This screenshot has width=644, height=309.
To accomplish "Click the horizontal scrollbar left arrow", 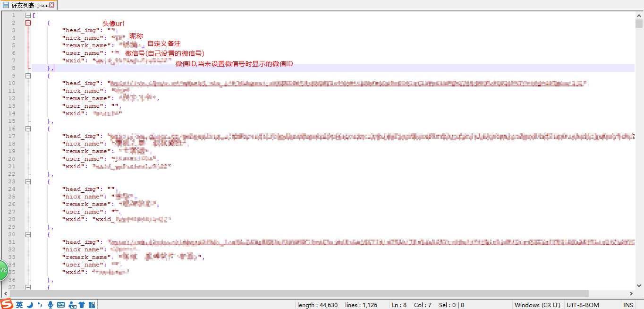I will tap(5, 293).
